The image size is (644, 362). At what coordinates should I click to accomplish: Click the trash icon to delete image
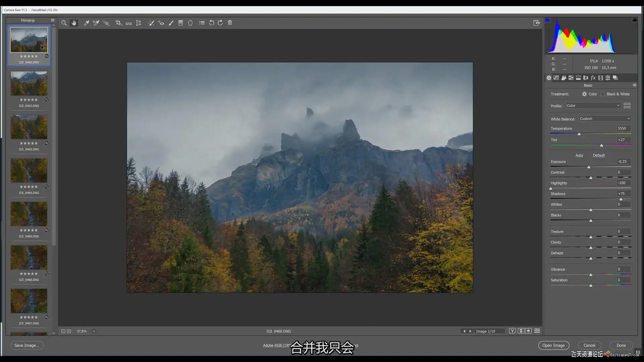(230, 23)
